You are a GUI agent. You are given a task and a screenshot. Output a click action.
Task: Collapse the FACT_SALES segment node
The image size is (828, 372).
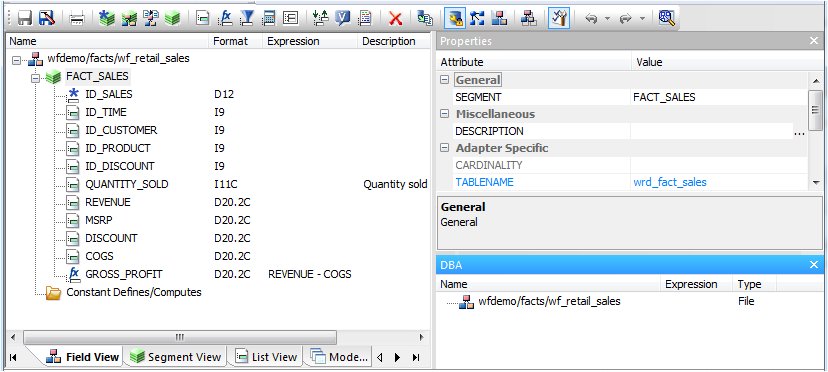(35, 78)
